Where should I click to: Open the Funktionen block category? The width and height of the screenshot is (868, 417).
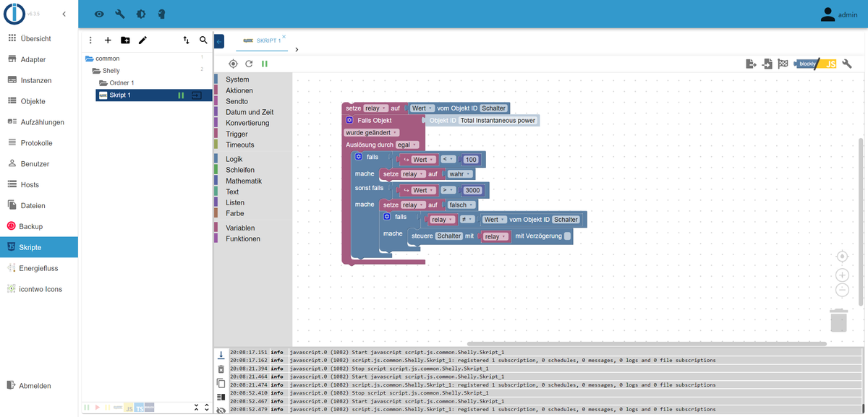click(x=243, y=238)
